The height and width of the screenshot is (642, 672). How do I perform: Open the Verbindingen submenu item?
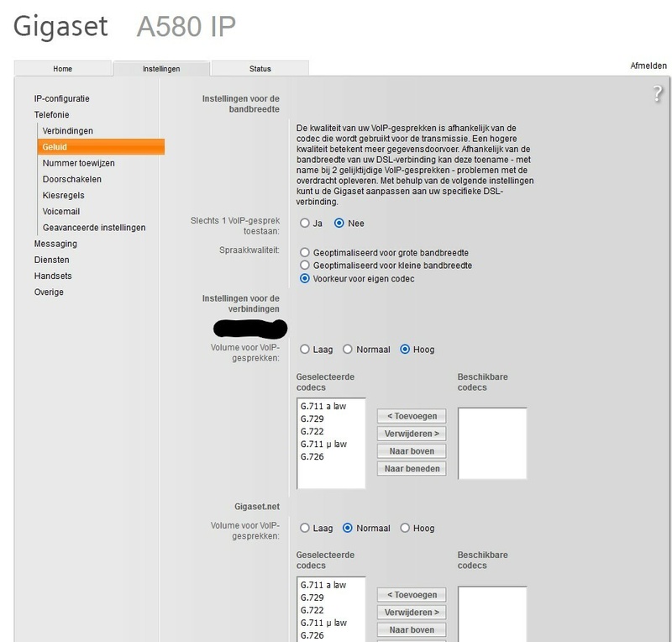coord(68,131)
